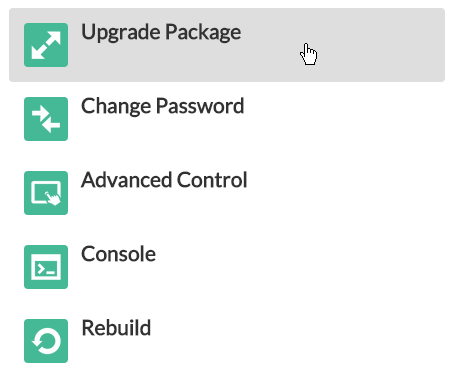This screenshot has height=379, width=455.
Task: Open Advanced Control via its text label
Action: [x=164, y=180]
